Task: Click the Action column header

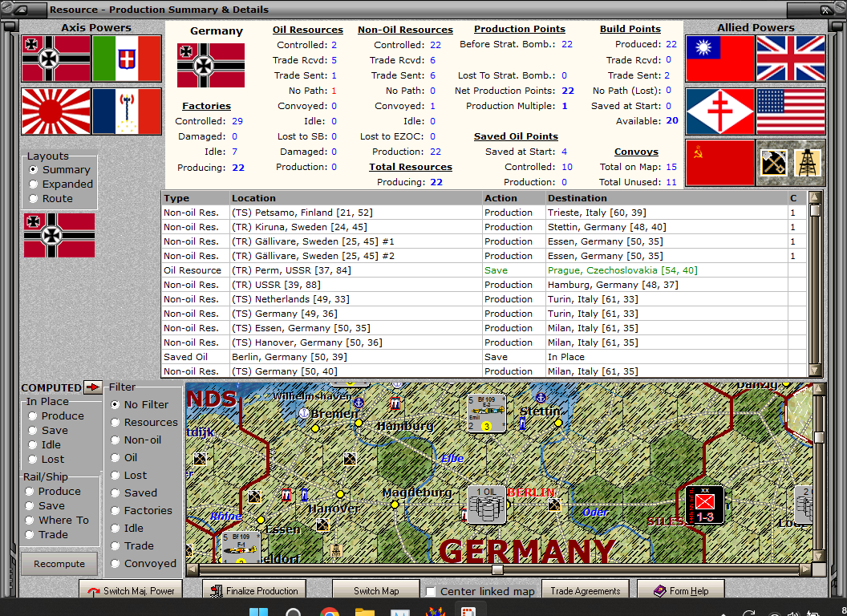Action: [x=513, y=198]
